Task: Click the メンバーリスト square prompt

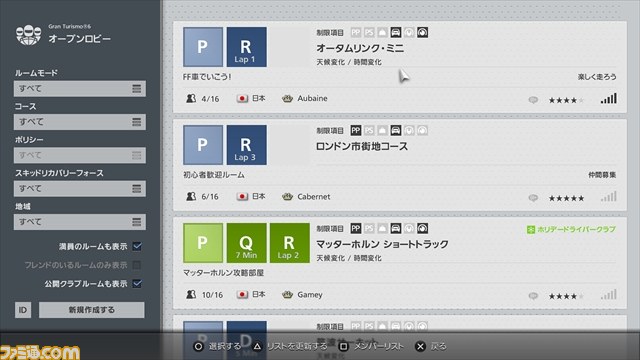Action: click(x=371, y=347)
